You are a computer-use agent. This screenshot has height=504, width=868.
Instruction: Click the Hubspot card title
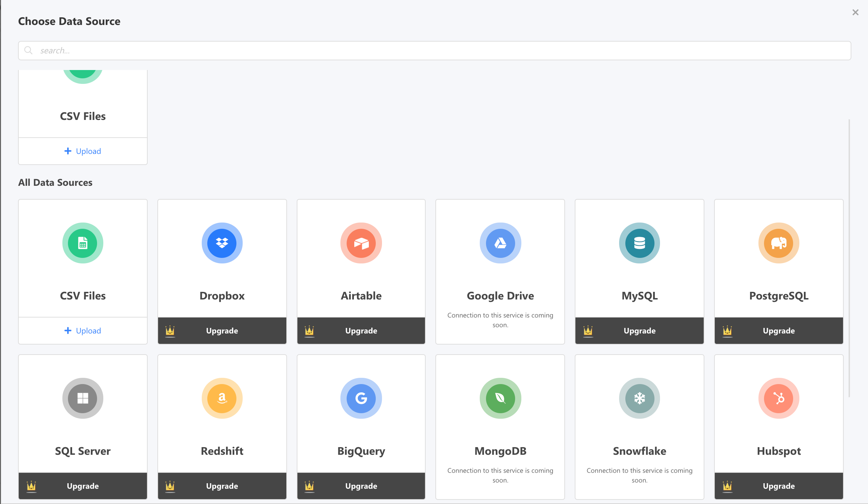[779, 451]
